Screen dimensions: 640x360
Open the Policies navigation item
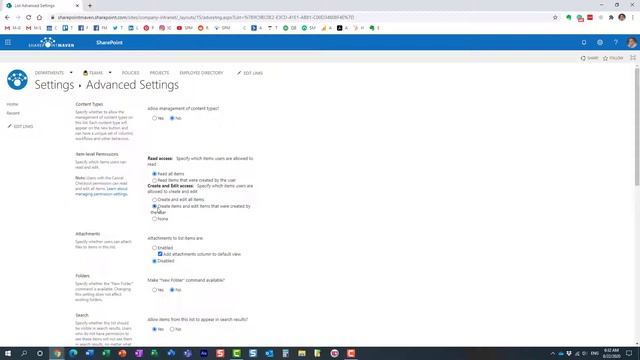(x=131, y=73)
